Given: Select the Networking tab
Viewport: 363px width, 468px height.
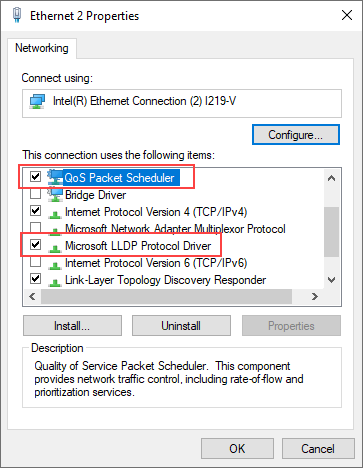Looking at the screenshot, I should [x=42, y=48].
